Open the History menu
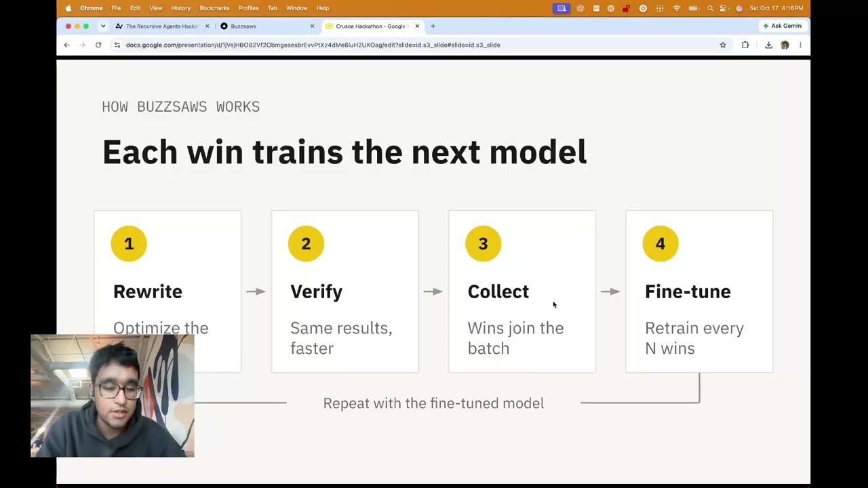868x488 pixels. coord(181,8)
